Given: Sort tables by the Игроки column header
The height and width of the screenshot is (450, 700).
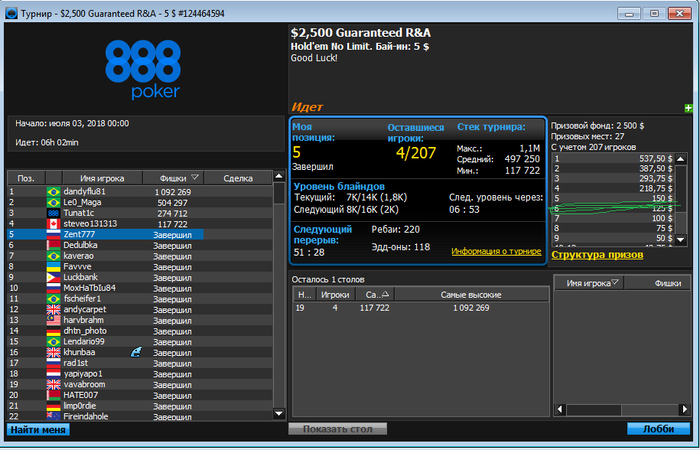Looking at the screenshot, I should click(x=336, y=295).
